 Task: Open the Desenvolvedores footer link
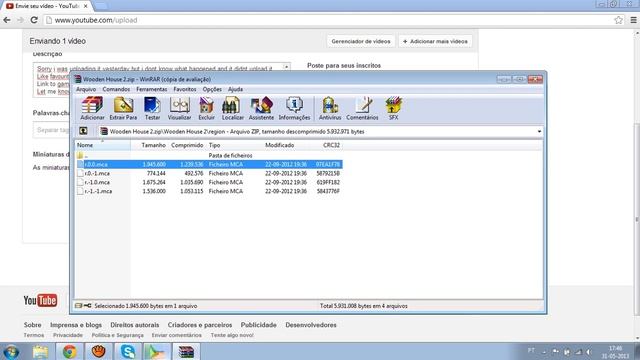311,325
